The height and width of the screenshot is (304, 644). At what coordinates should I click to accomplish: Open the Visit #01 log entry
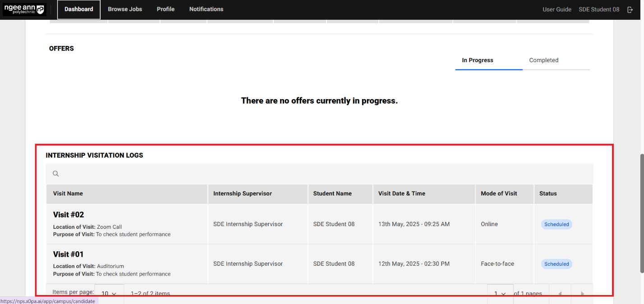pyautogui.click(x=69, y=254)
